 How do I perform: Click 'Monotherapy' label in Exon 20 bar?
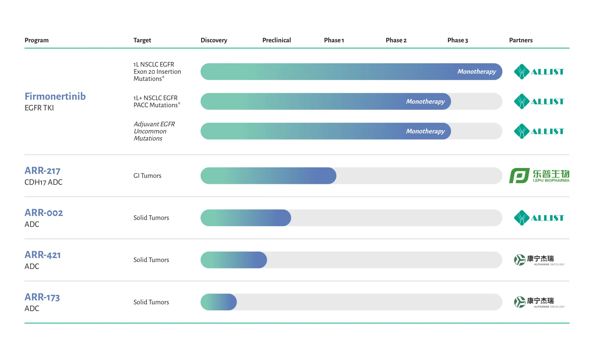click(477, 72)
